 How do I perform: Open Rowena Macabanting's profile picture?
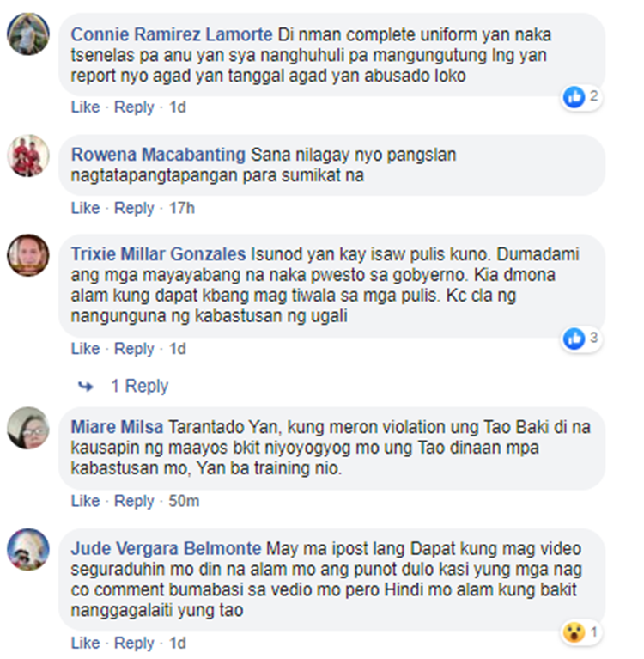pos(28,156)
